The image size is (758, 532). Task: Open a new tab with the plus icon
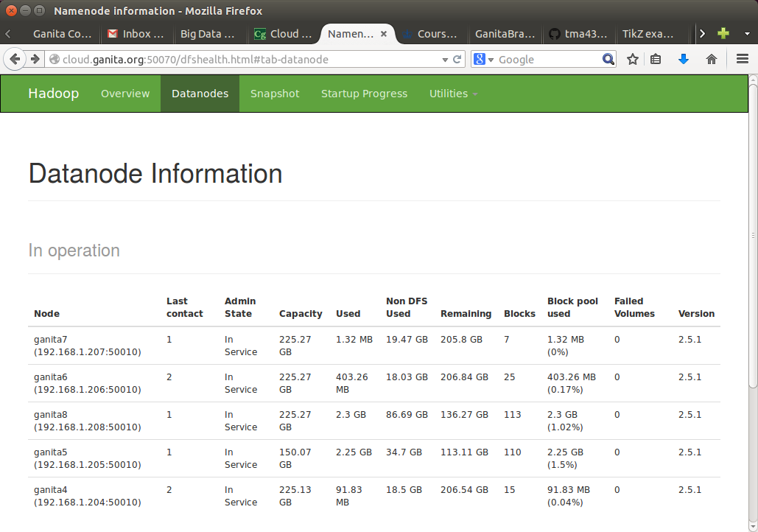(723, 33)
